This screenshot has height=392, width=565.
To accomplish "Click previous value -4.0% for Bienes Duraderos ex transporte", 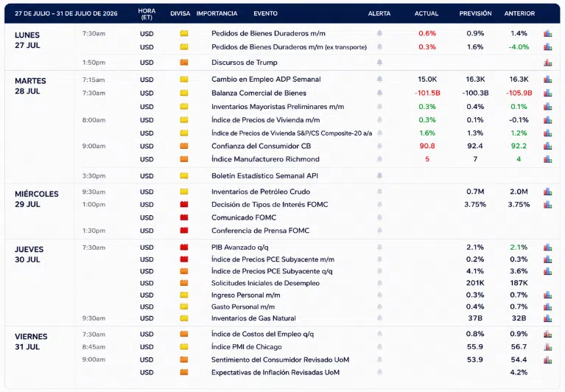I will 519,47.
